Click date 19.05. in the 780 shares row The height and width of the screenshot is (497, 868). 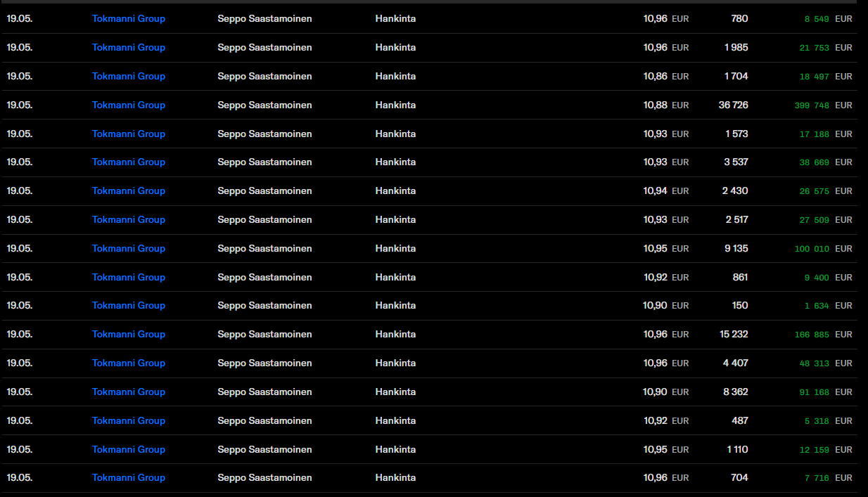(20, 19)
